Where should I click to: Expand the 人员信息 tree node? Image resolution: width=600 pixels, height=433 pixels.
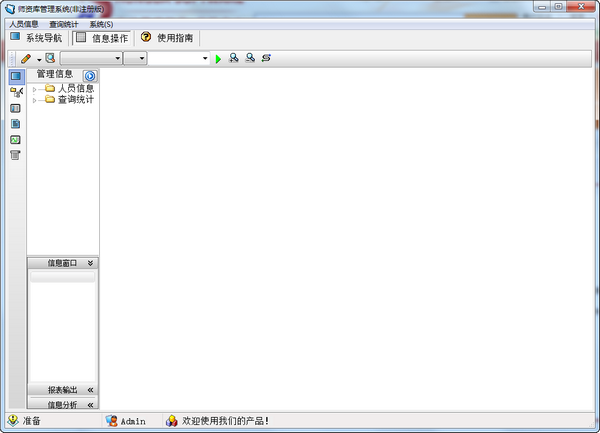tap(34, 90)
